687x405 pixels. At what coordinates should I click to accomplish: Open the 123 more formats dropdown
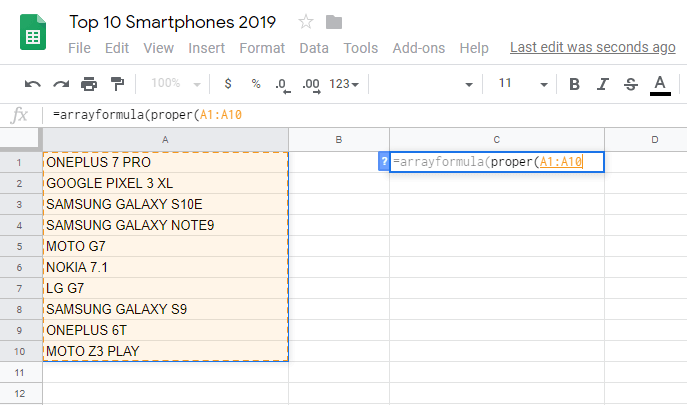pyautogui.click(x=344, y=84)
